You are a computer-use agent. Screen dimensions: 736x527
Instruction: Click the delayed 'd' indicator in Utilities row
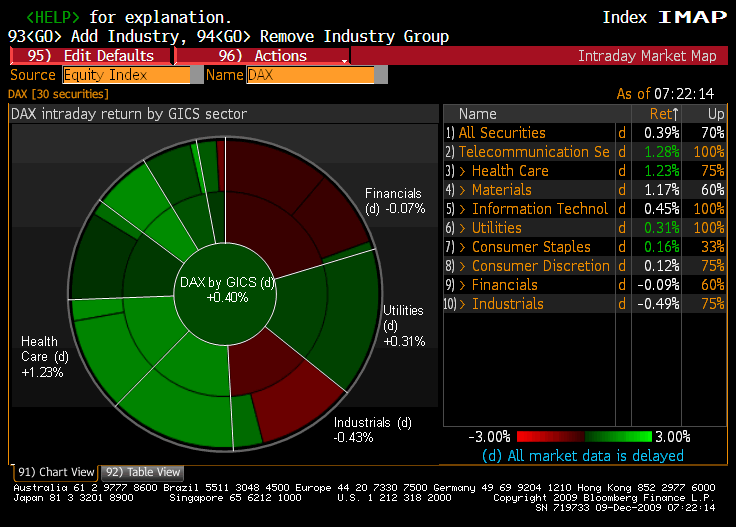pyautogui.click(x=622, y=228)
